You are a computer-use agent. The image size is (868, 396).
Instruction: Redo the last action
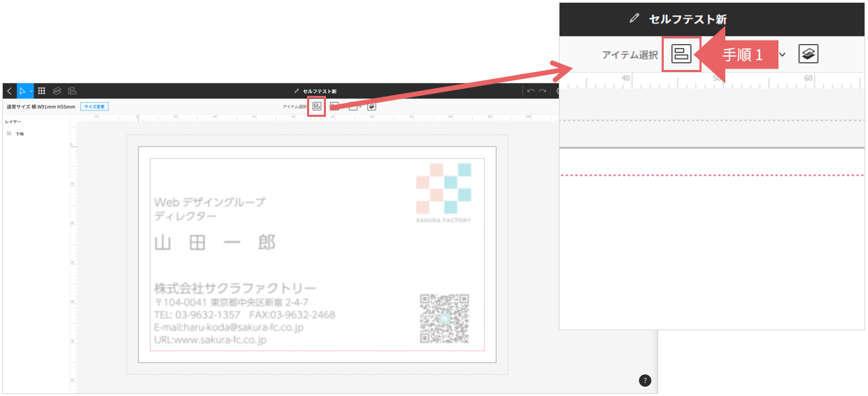click(x=542, y=91)
